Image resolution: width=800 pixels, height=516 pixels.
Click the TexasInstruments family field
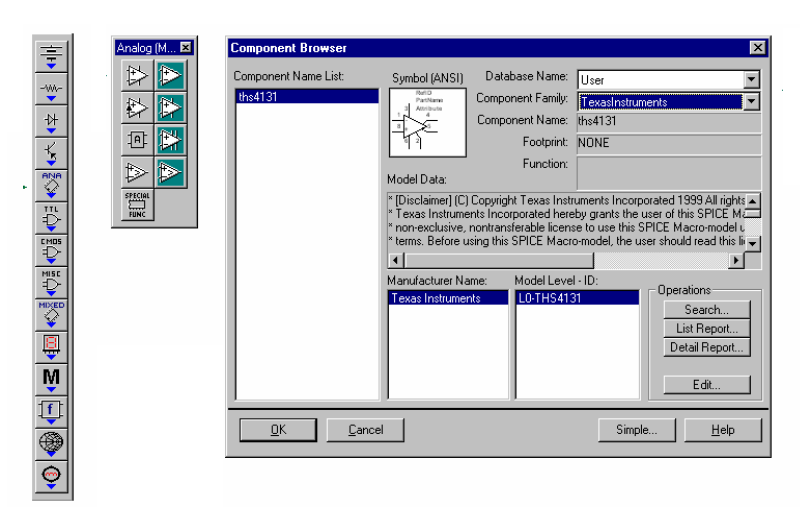click(x=661, y=102)
